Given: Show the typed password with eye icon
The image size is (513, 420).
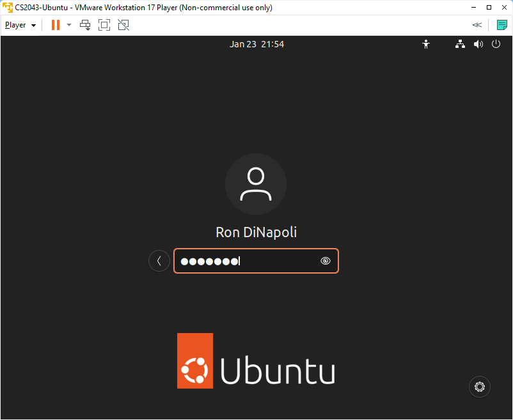Looking at the screenshot, I should (x=326, y=261).
